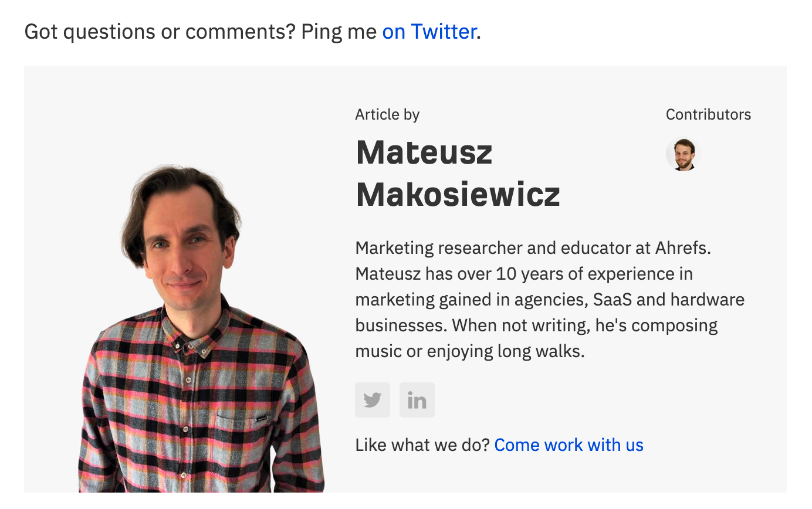The height and width of the screenshot is (509, 812).
Task: Click the "Article by" label
Action: pos(387,114)
